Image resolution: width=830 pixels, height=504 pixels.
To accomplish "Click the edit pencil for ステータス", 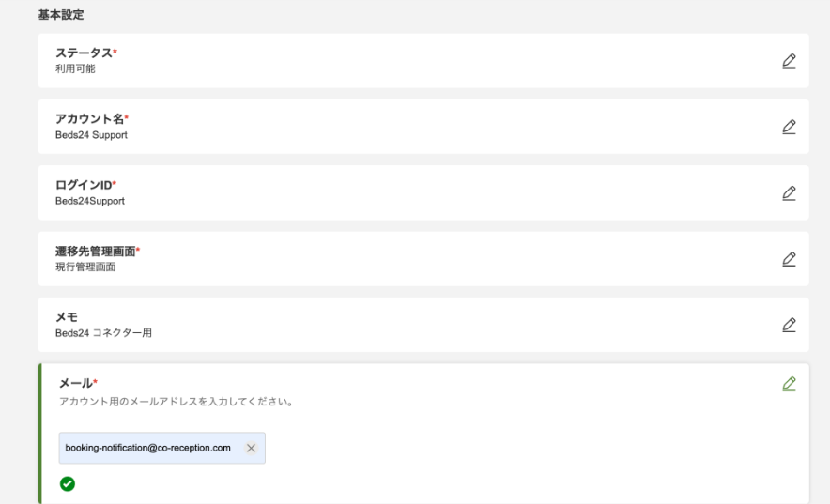I will pyautogui.click(x=789, y=61).
